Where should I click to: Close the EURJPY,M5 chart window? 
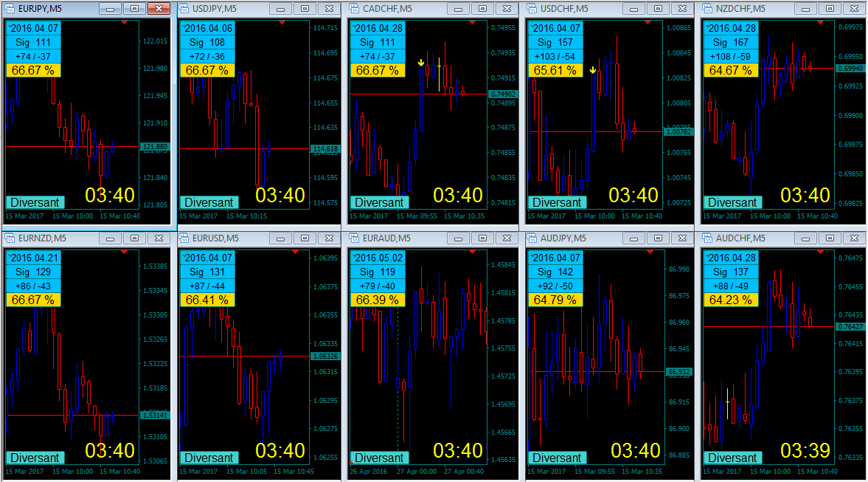[159, 9]
